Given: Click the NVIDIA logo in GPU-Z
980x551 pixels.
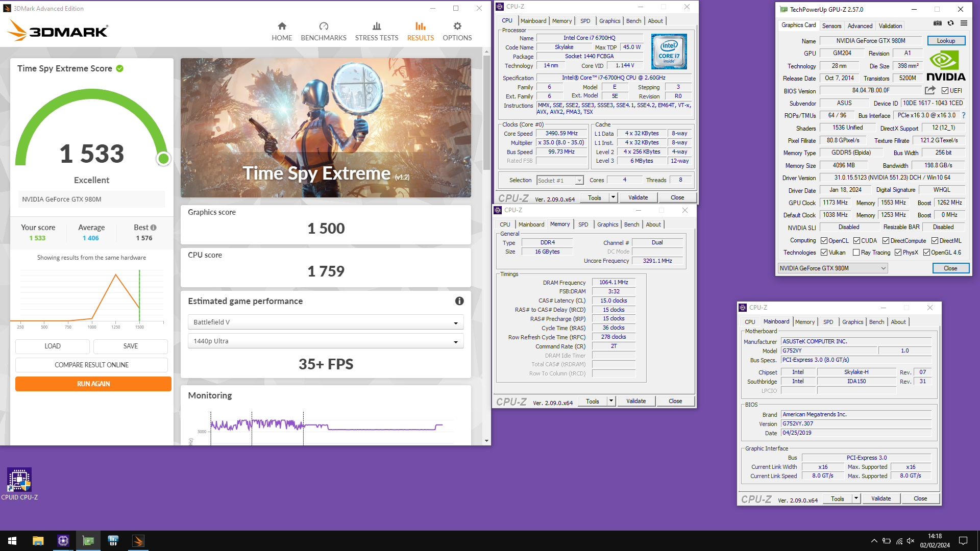Looking at the screenshot, I should click(x=946, y=66).
